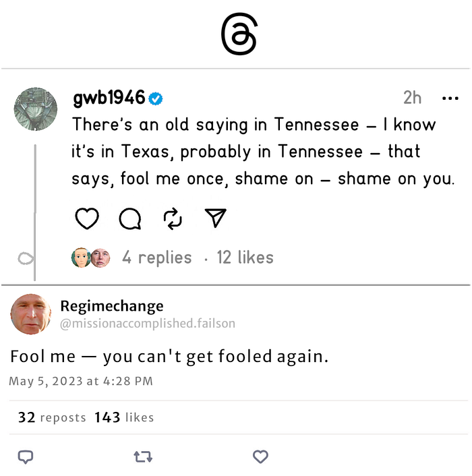
Task: Show the 32 reposts list
Action: pos(52,417)
